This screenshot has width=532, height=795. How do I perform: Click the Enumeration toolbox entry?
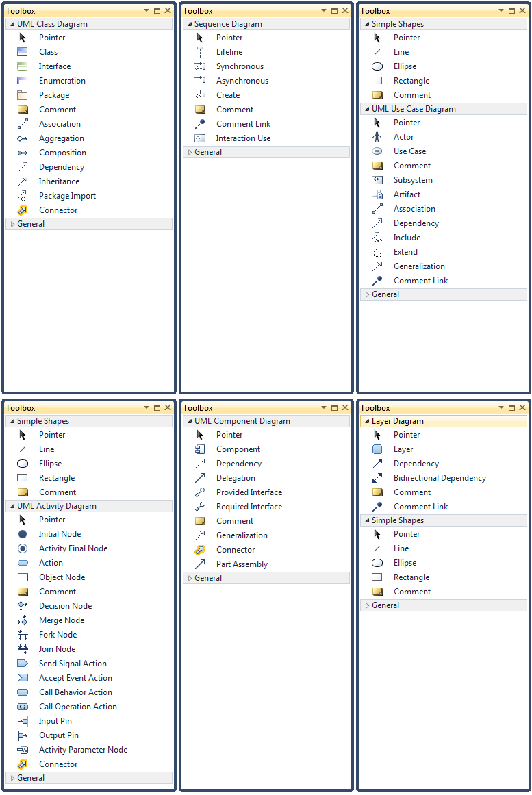[62, 81]
